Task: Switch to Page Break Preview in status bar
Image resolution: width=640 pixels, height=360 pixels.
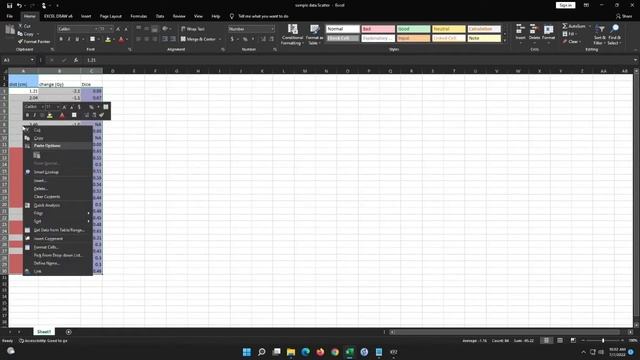Action: click(573, 340)
